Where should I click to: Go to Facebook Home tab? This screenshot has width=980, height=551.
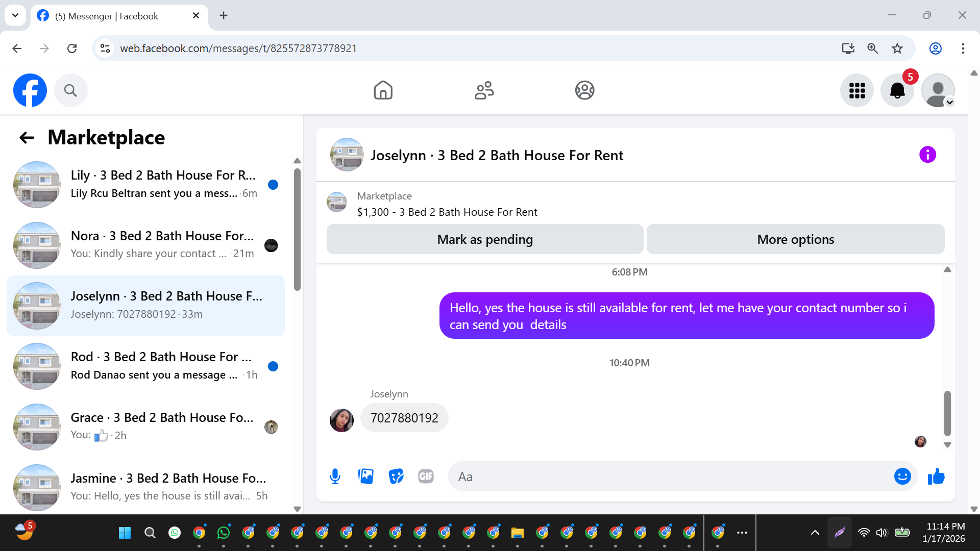(383, 91)
